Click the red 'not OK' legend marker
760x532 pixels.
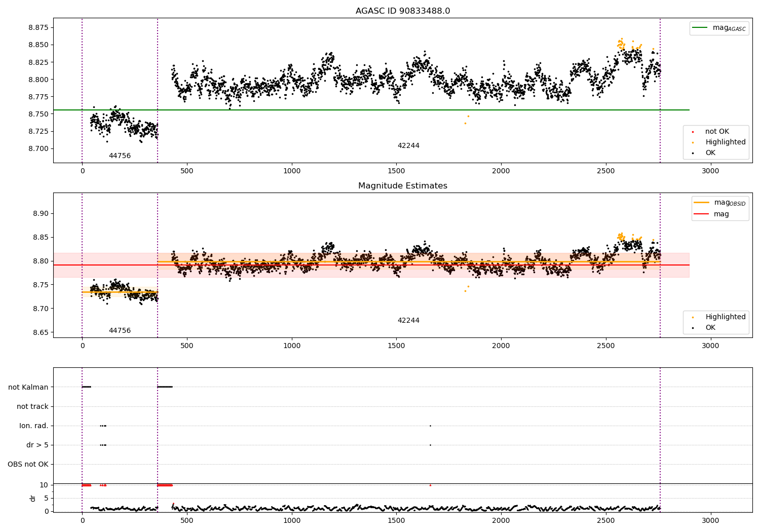[693, 132]
